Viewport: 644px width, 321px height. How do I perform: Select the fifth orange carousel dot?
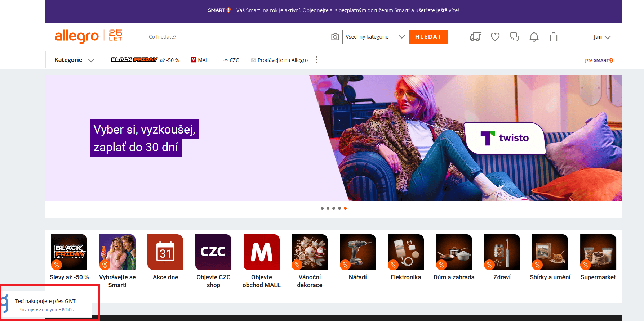[345, 208]
